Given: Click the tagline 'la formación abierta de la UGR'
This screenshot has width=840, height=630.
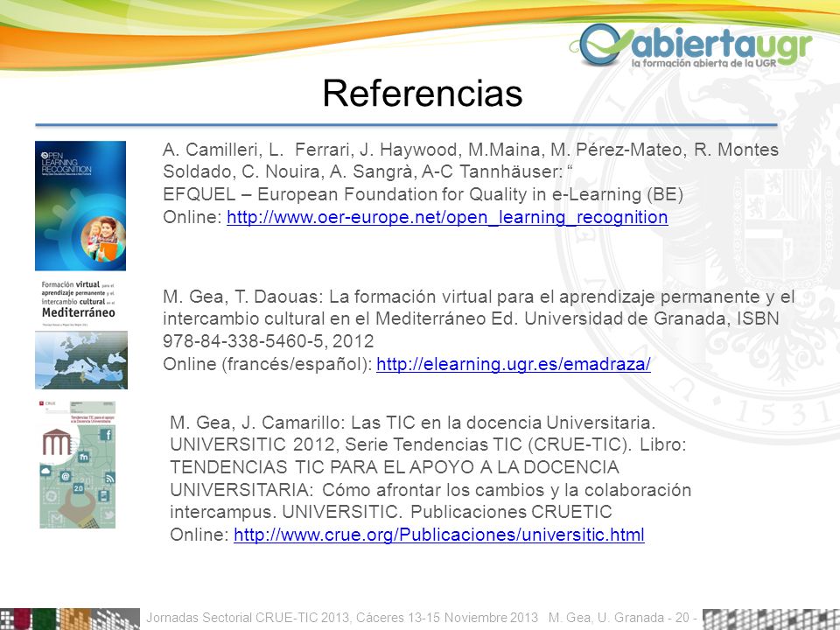Looking at the screenshot, I should click(x=703, y=63).
